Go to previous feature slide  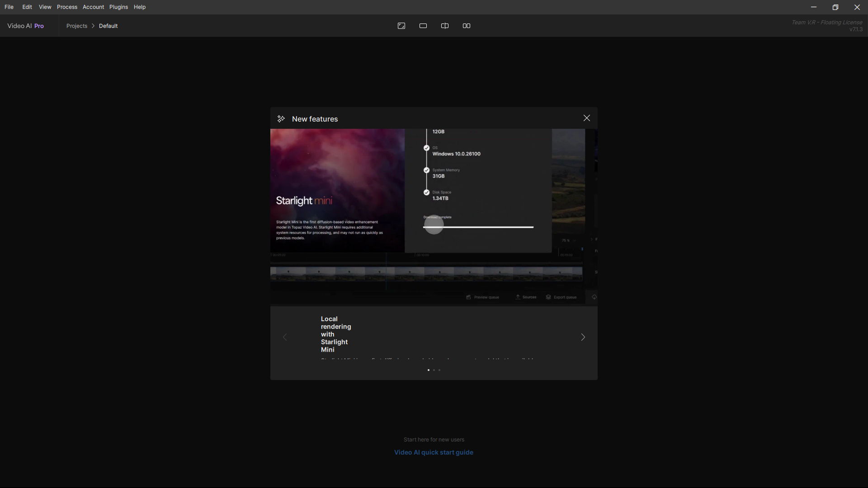point(285,337)
